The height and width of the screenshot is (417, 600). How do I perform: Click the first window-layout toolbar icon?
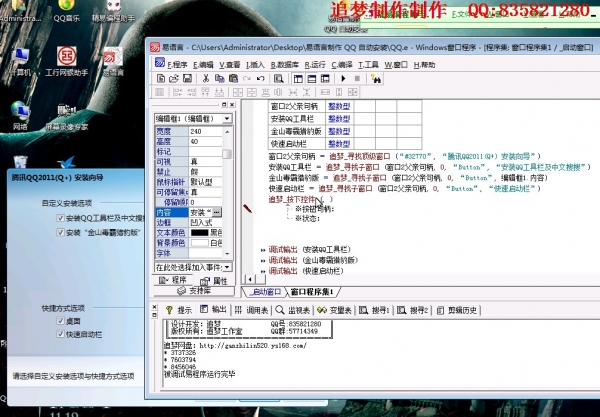298,78
